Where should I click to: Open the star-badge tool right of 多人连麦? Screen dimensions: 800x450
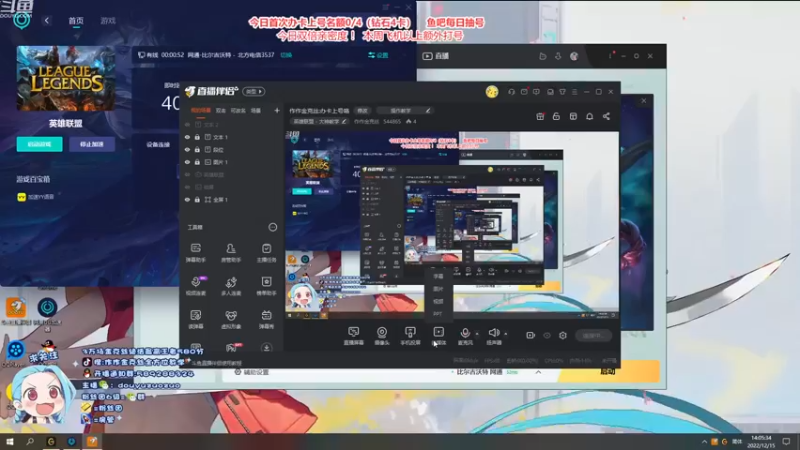(266, 286)
